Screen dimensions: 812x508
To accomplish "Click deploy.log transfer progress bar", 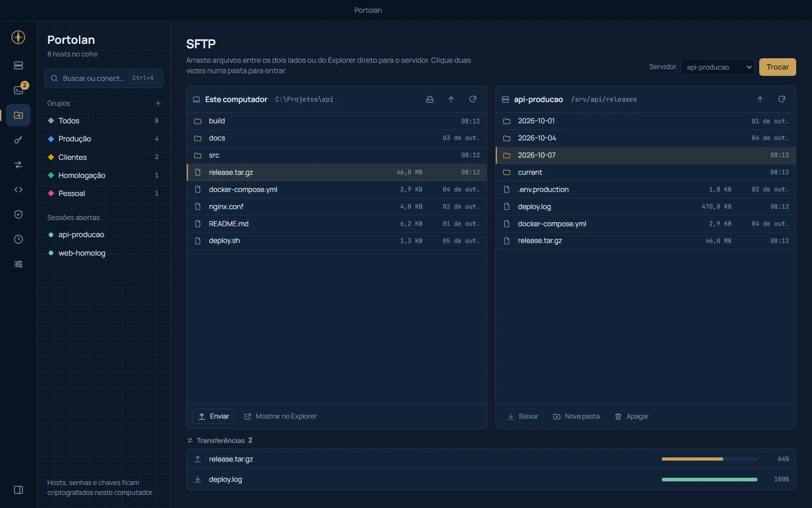I will point(710,480).
